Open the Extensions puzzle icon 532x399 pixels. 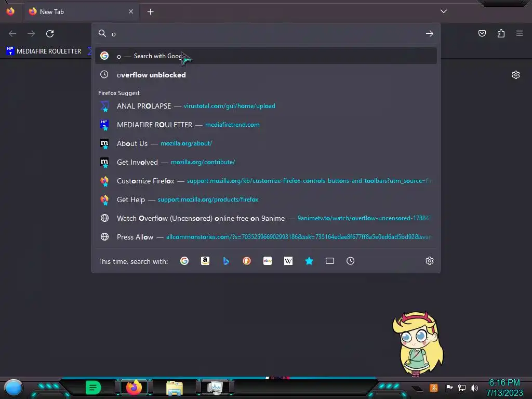coord(501,33)
